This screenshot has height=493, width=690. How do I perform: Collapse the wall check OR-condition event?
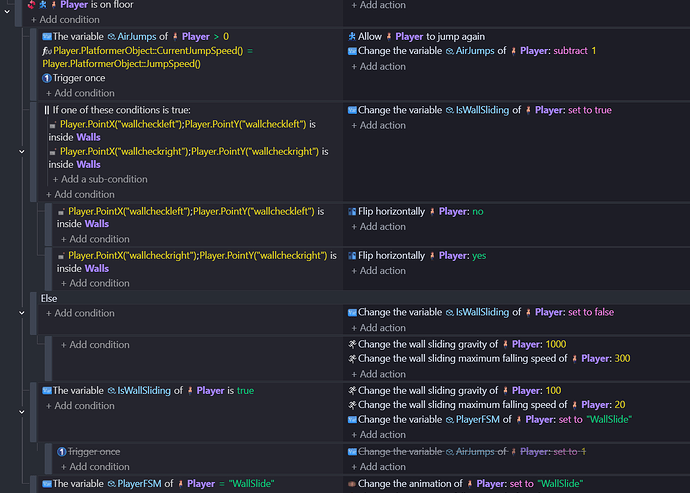pos(22,152)
